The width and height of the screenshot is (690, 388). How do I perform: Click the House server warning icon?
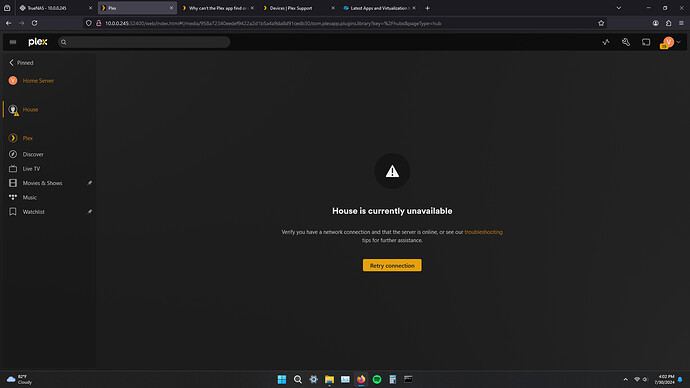(x=16, y=113)
